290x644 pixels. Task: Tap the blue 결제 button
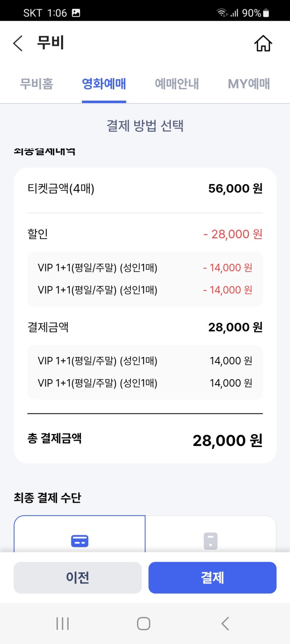(x=212, y=578)
